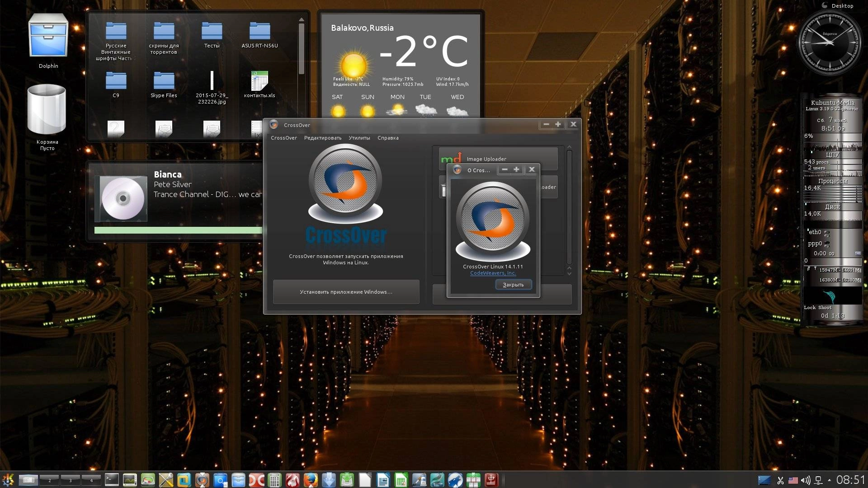Click the folder widget scrollbar
This screenshot has width=868, height=488.
pyautogui.click(x=301, y=49)
